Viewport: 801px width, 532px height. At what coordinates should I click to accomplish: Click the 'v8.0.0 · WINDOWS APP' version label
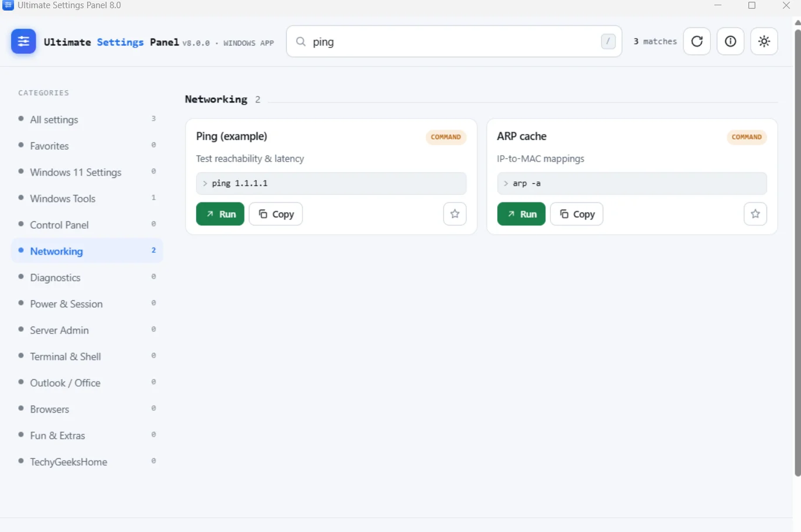coord(228,43)
